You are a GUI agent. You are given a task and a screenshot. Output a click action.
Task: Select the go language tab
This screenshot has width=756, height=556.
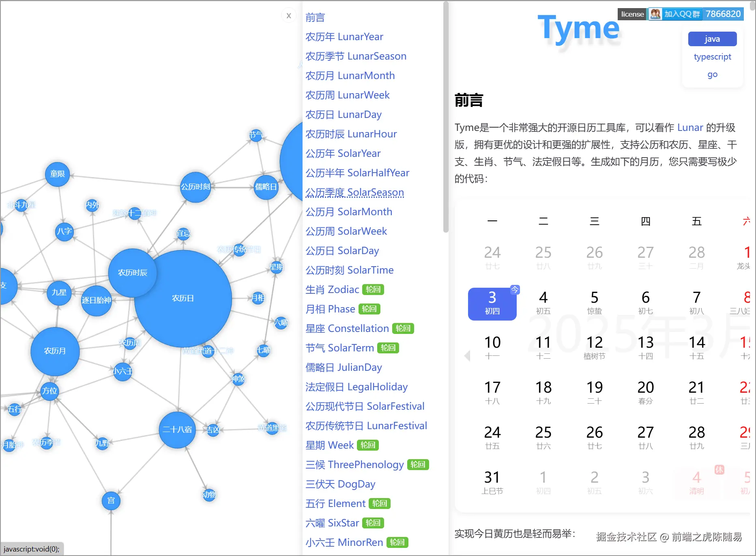(x=712, y=74)
